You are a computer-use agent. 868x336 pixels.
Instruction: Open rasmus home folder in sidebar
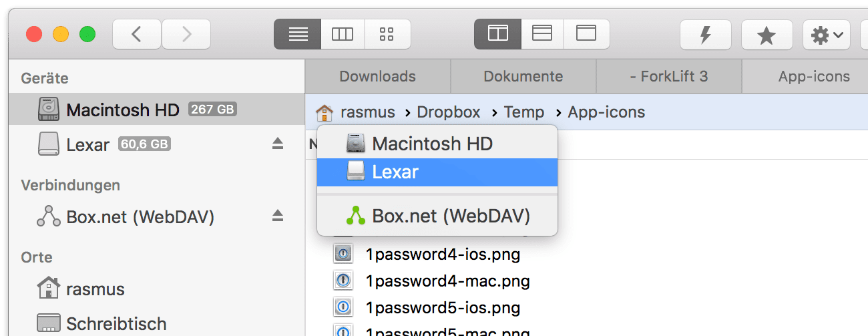95,289
